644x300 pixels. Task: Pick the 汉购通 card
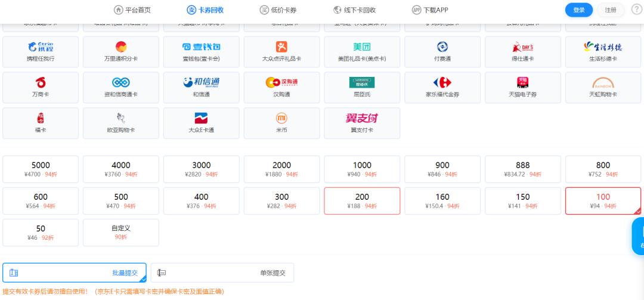click(x=281, y=88)
